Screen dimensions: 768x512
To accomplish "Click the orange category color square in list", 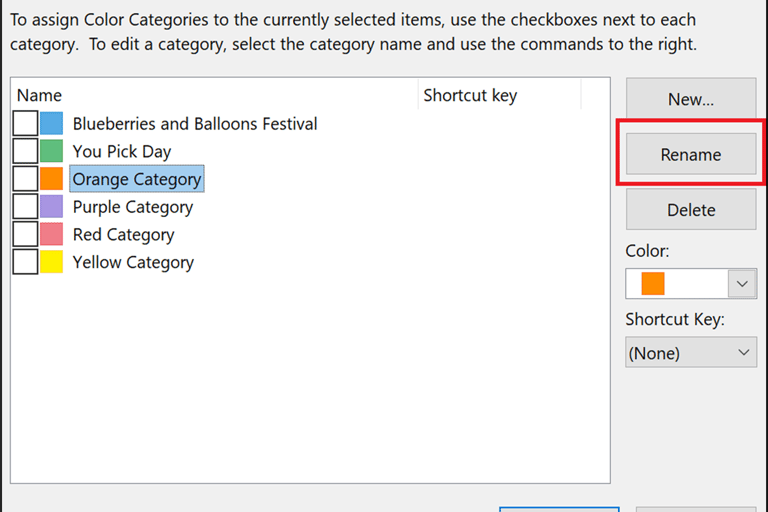I will (52, 179).
